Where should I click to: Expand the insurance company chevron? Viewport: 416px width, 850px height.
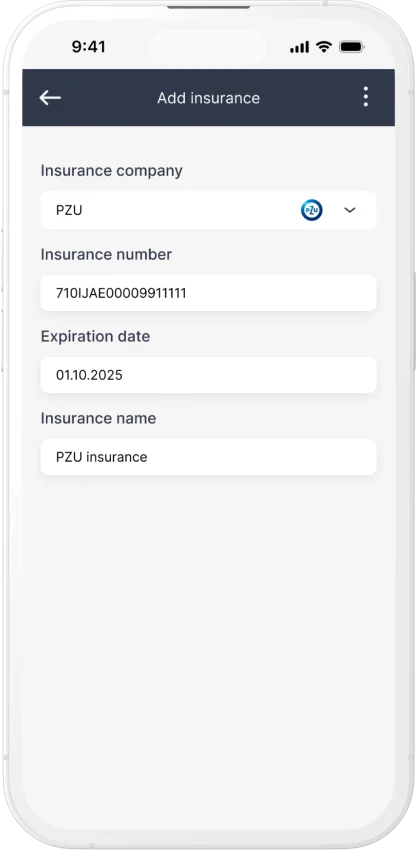350,210
